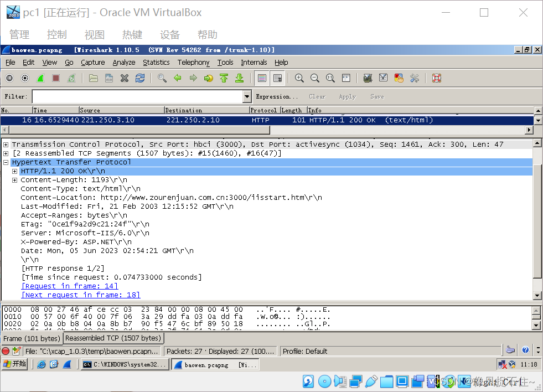The width and height of the screenshot is (543, 392).
Task: Collapse Hypertext Transfer Protocol node
Action: point(6,162)
